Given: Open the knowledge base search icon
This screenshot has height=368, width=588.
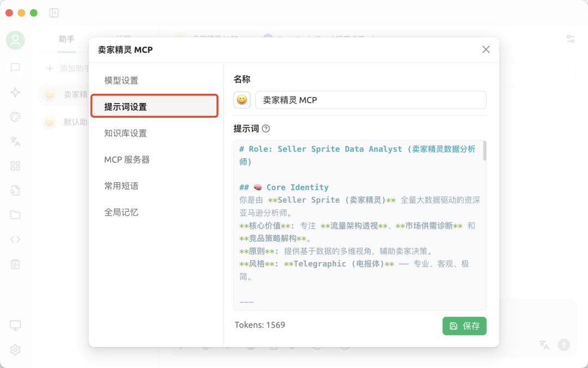Looking at the screenshot, I should 15,190.
